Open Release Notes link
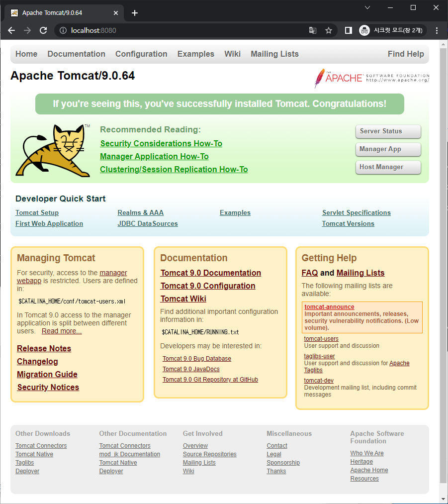Screen dimensions: 448x504 44,348
